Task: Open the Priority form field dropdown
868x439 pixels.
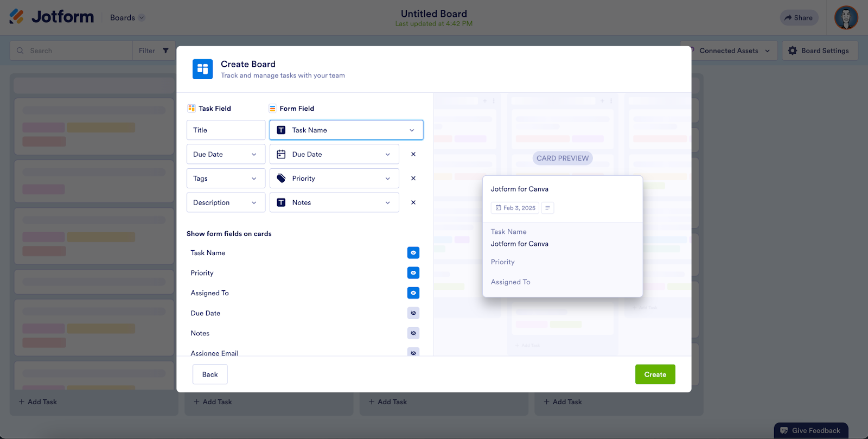Action: click(334, 179)
